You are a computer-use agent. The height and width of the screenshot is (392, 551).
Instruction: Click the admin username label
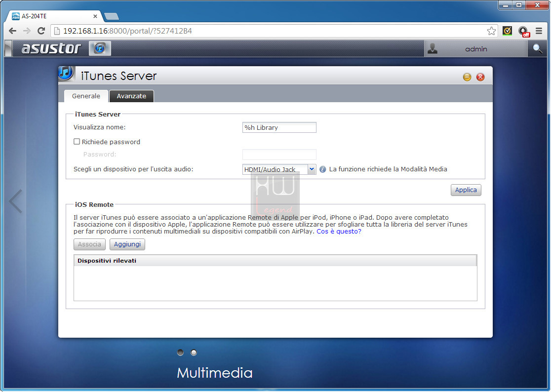pyautogui.click(x=476, y=49)
